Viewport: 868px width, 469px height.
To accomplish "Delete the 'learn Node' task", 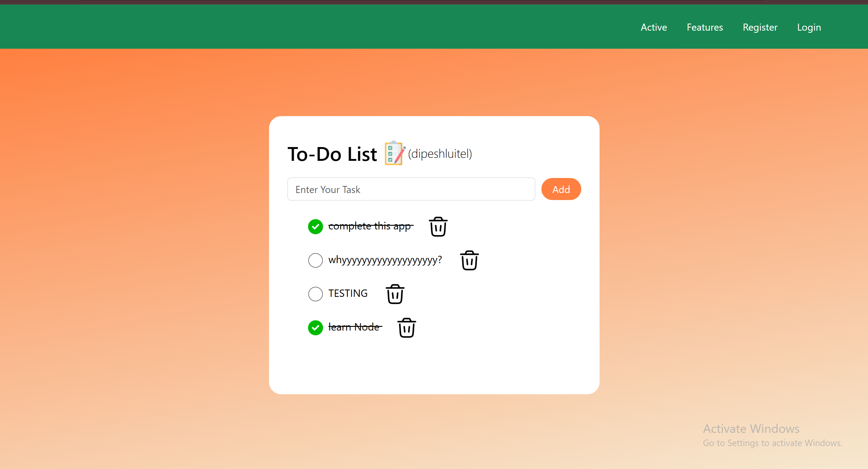I will point(407,328).
